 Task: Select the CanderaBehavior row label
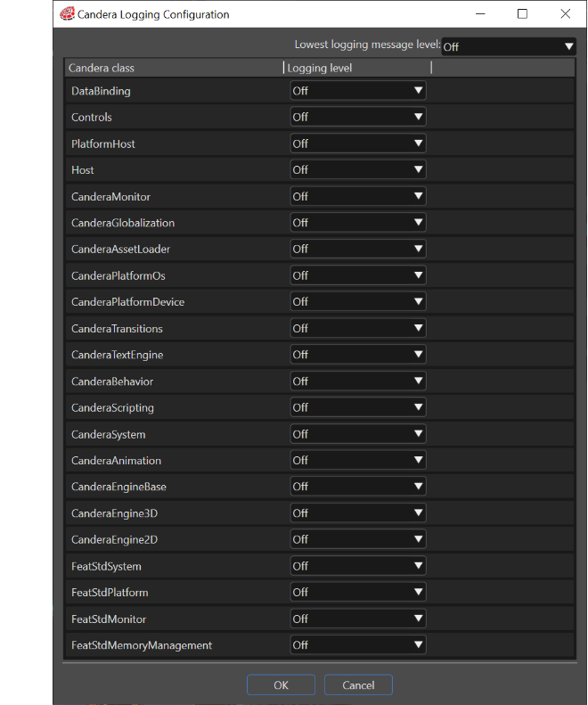112,381
